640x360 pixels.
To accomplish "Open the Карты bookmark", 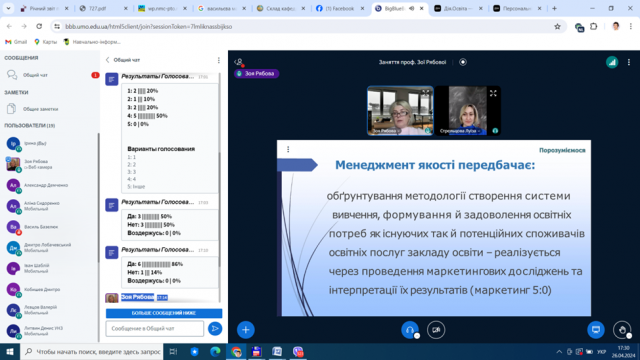I will tap(45, 42).
